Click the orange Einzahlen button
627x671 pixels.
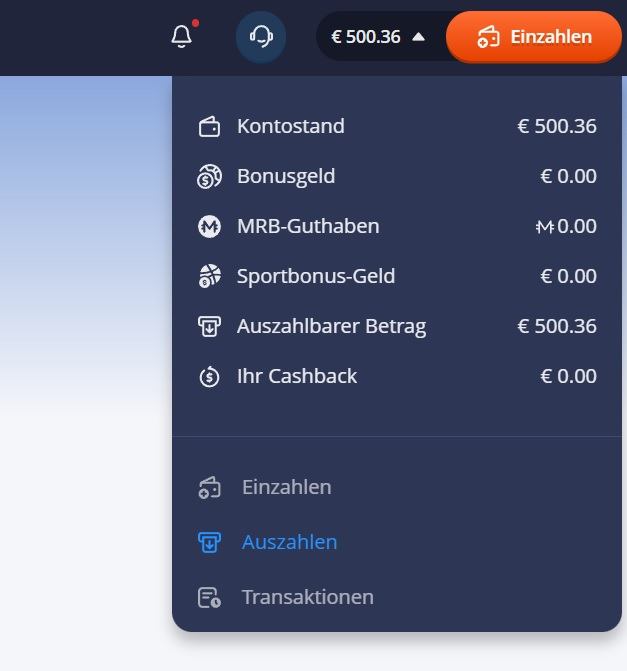point(534,37)
